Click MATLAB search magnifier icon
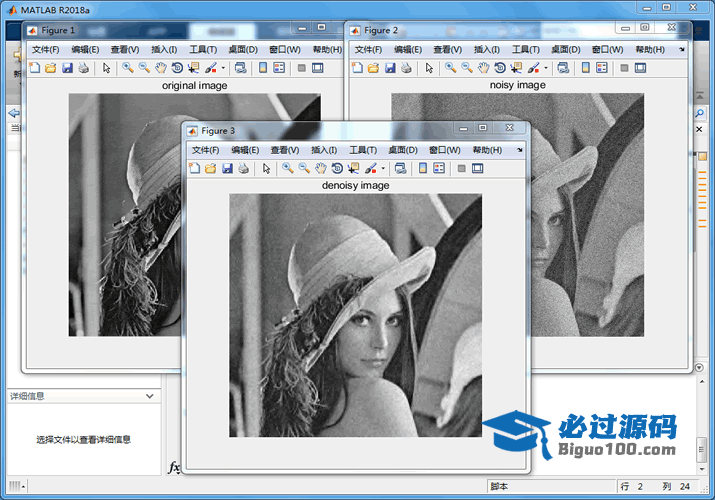The image size is (715, 500). pos(700,113)
